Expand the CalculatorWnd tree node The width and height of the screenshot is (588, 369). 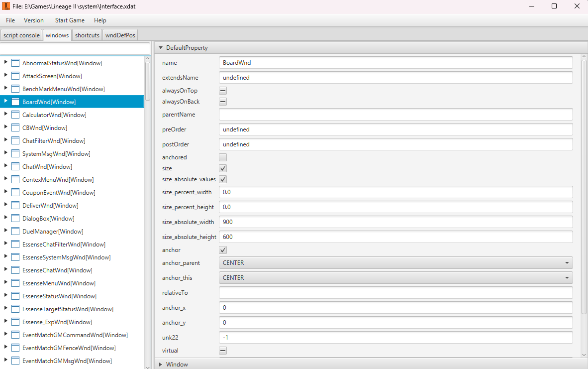coord(5,114)
